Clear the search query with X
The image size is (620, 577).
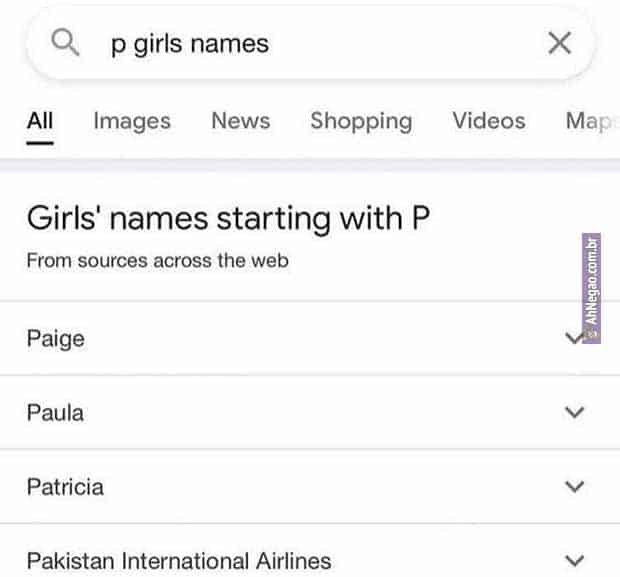tap(560, 43)
